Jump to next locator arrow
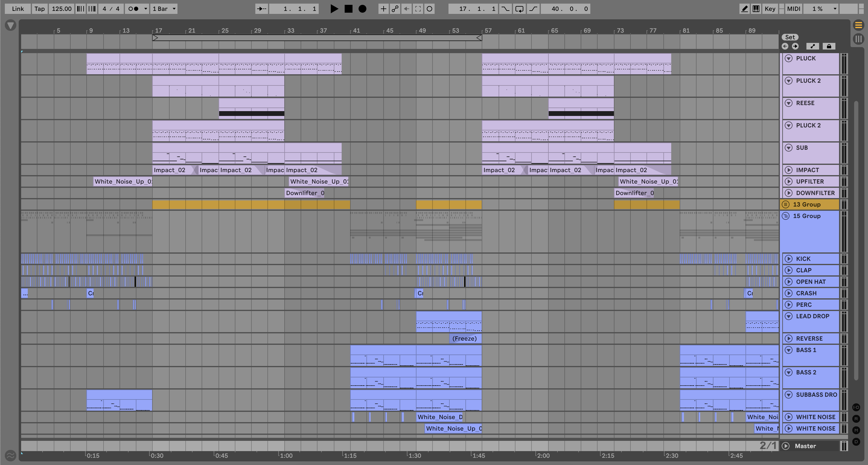The height and width of the screenshot is (465, 868). (795, 46)
